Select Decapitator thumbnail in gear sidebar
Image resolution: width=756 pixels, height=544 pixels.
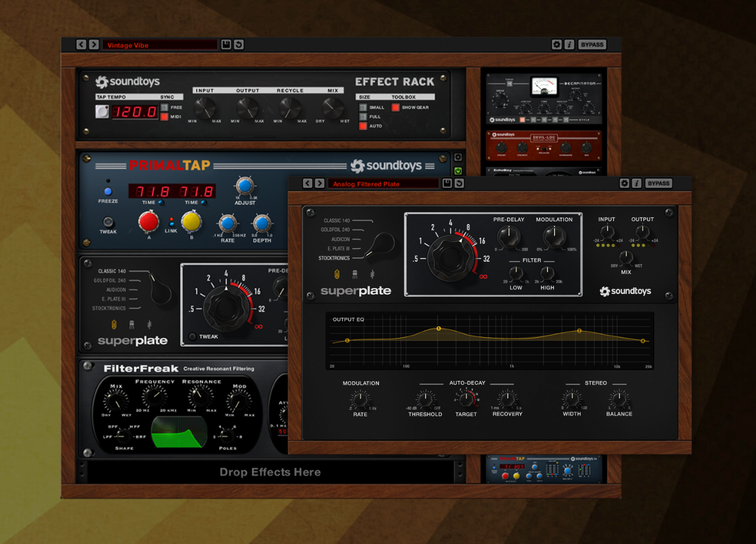point(544,99)
